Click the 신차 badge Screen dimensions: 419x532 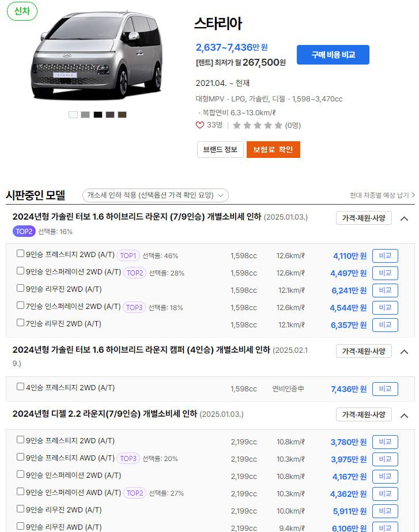pyautogui.click(x=22, y=11)
